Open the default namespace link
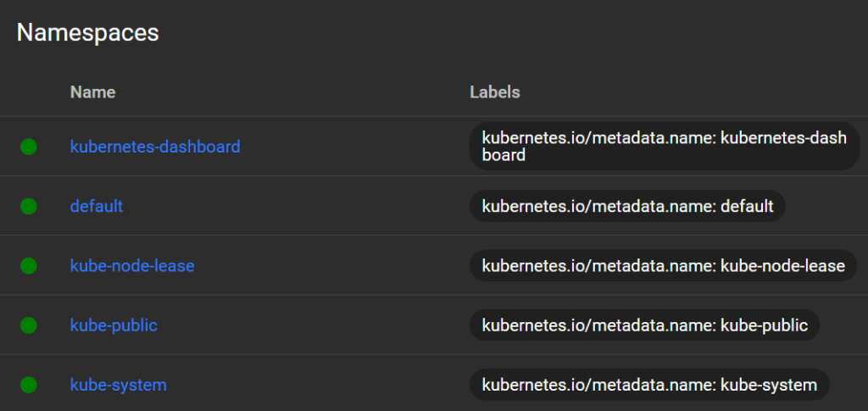 97,206
